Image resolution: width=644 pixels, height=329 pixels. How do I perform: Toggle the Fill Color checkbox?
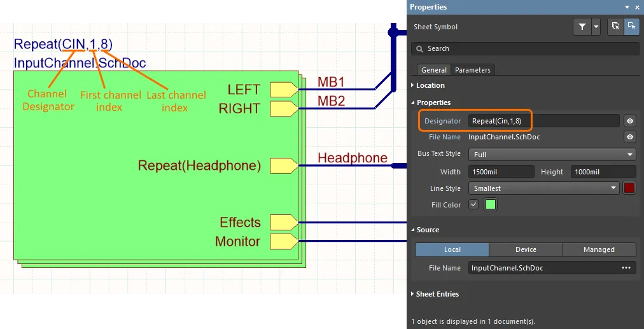(473, 204)
